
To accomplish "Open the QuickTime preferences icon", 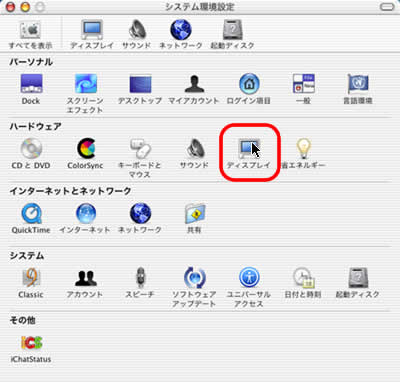I will click(x=31, y=213).
